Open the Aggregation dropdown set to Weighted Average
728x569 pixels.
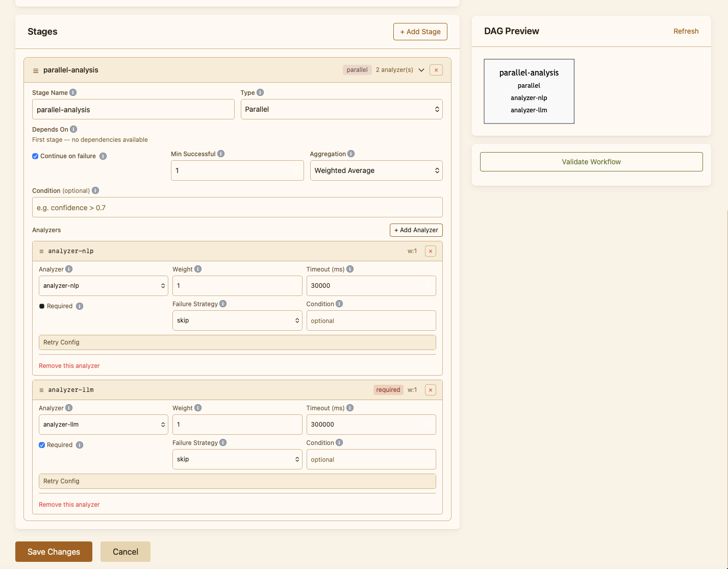coord(376,170)
